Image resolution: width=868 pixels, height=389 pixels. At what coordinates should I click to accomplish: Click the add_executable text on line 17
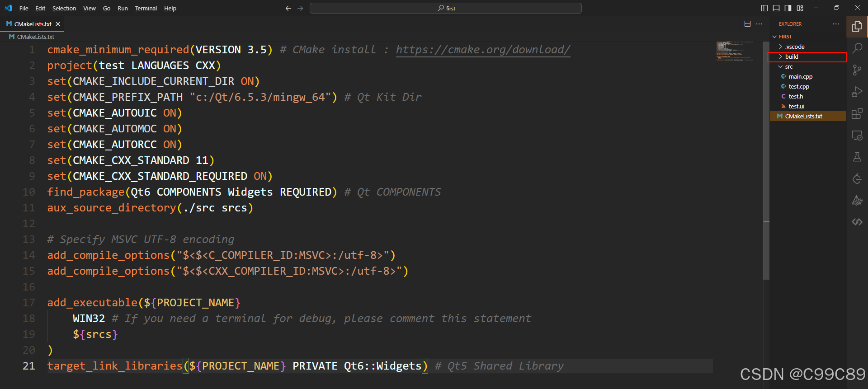pyautogui.click(x=92, y=303)
